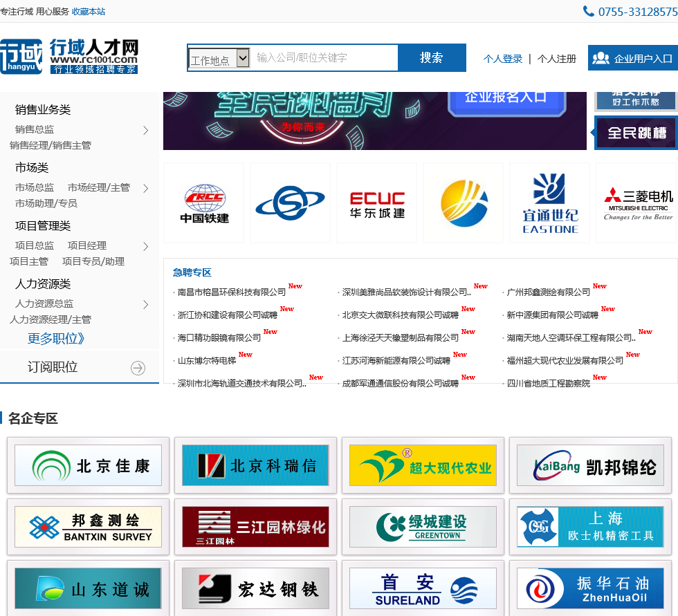Select 市场经理/主管 job category
Screen dimensions: 678x616
pos(98,187)
